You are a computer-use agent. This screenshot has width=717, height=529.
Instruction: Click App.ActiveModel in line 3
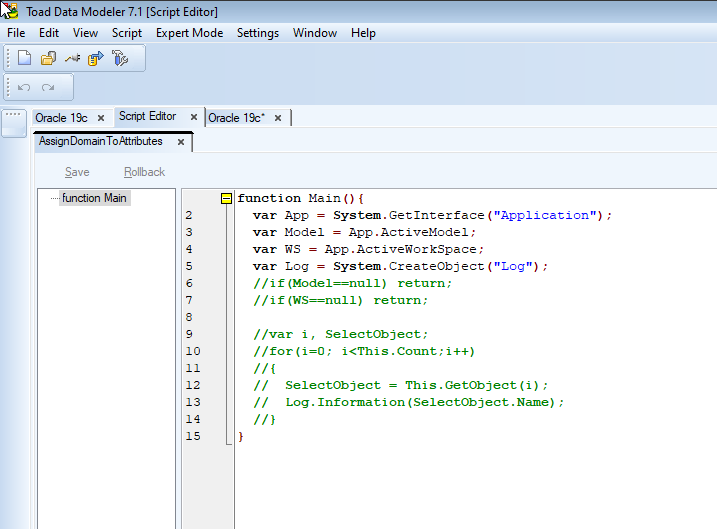[x=408, y=232]
